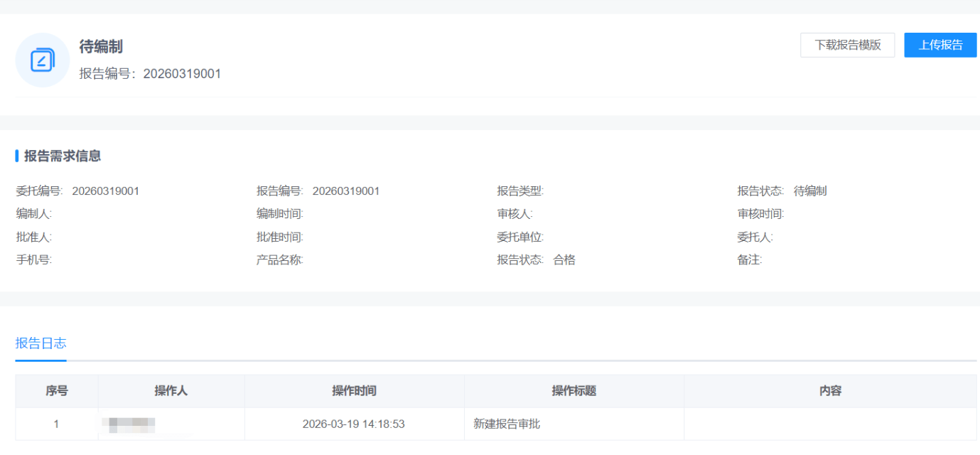
Task: Click 报告编号 value in requirement info
Action: (x=346, y=191)
